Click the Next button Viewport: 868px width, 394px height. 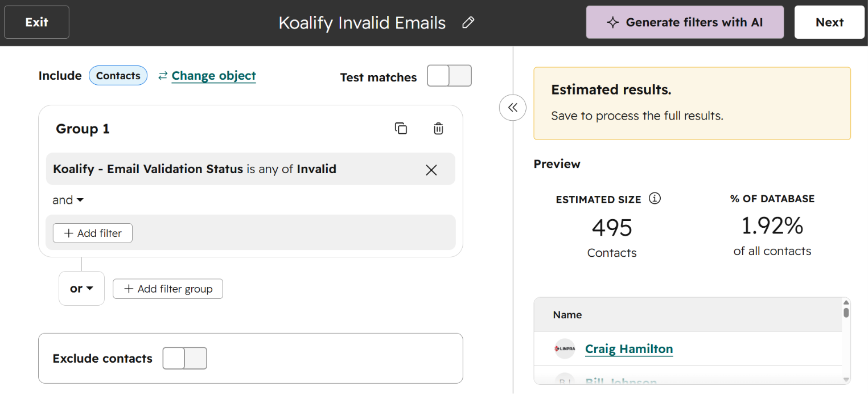point(829,22)
